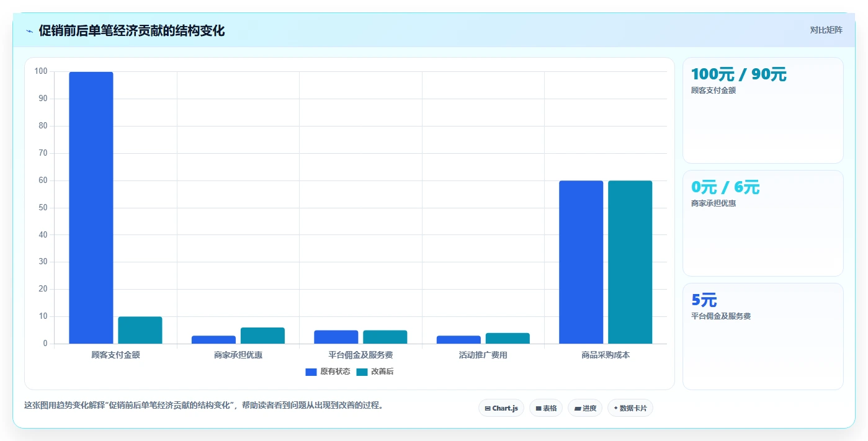Viewport: 868px width, 441px height.
Task: Click the blue 原有状态 legend color box
Action: 311,372
